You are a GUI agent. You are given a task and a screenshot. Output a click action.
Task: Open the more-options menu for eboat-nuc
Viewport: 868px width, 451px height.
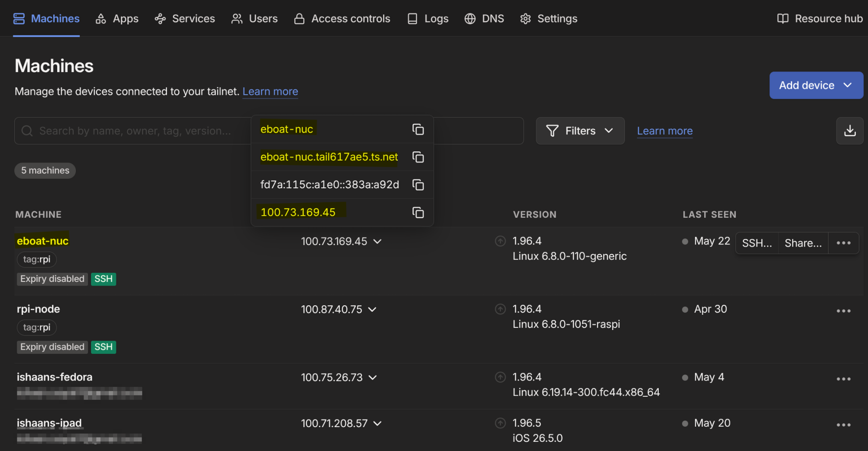click(843, 243)
